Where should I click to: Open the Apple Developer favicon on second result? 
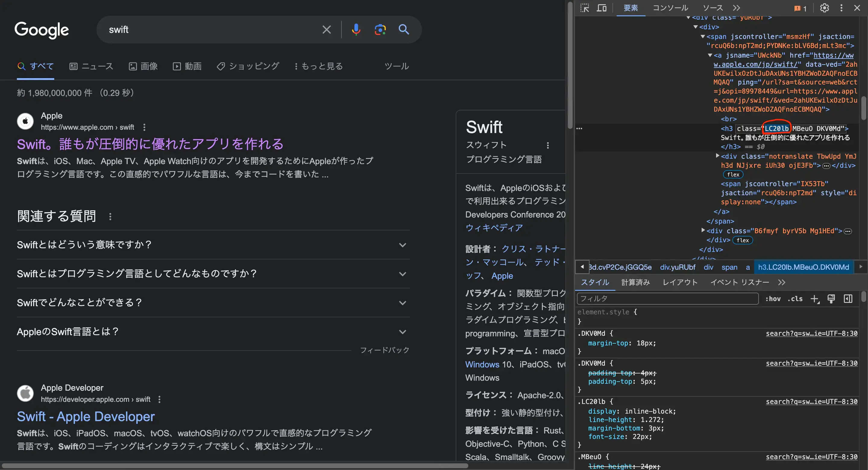25,393
